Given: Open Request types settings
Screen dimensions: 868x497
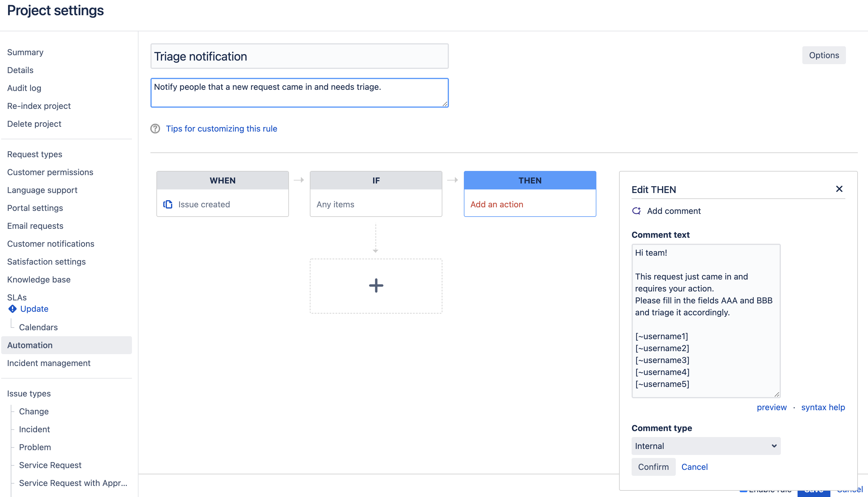Looking at the screenshot, I should 35,154.
